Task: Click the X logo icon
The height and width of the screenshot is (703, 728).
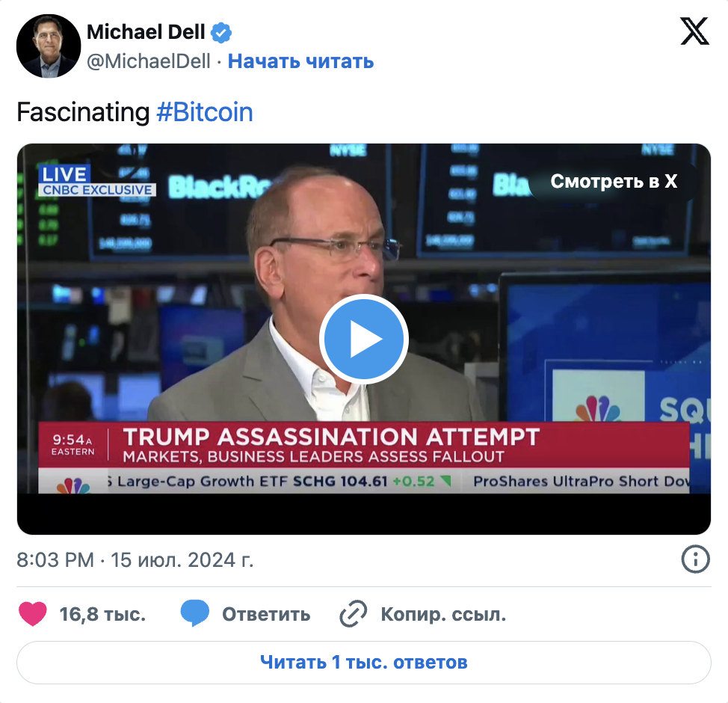Action: pyautogui.click(x=694, y=31)
